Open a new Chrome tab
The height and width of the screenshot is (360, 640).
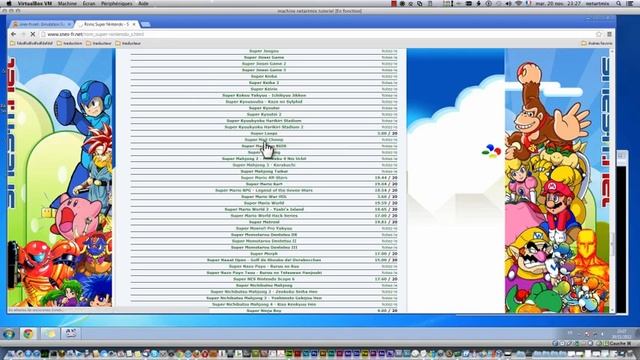click(x=145, y=24)
